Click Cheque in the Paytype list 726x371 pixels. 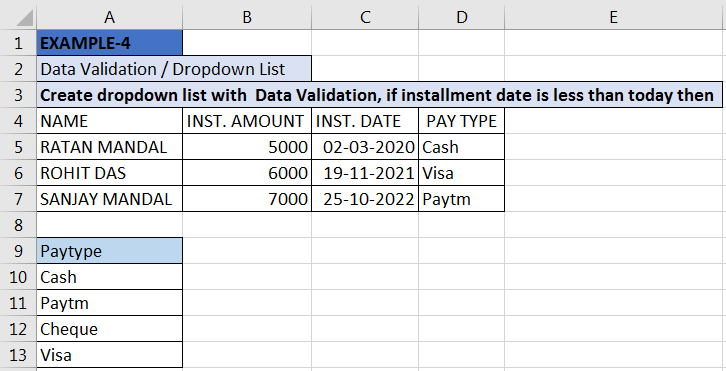click(109, 329)
